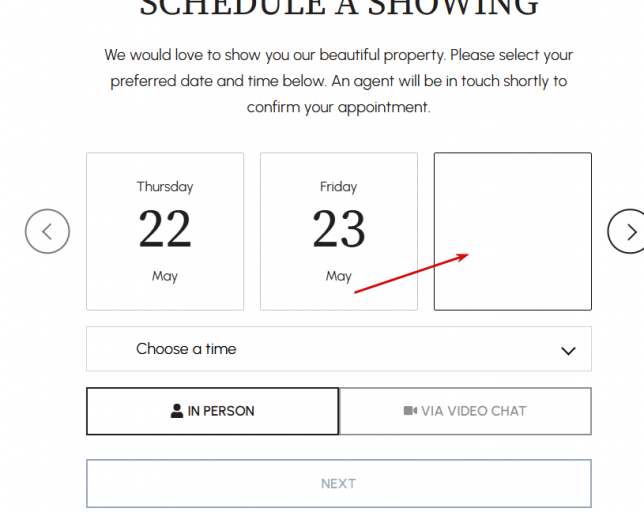Viewport: 644px width, 512px height.
Task: Click the next dates right arrow
Action: (629, 232)
